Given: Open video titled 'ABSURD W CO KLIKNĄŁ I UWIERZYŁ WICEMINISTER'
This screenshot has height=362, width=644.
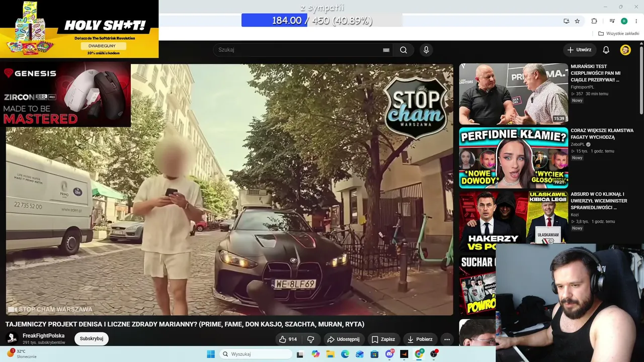Looking at the screenshot, I should point(598,201).
